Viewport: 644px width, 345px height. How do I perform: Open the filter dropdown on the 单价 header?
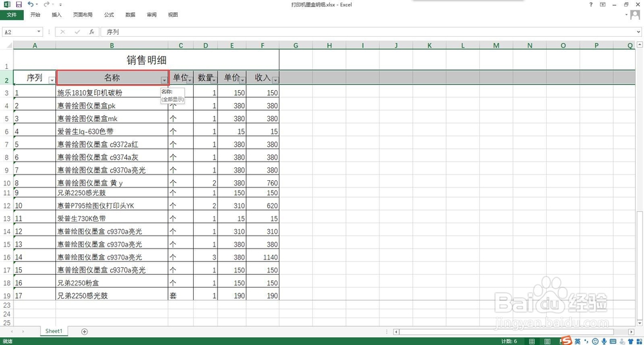click(242, 80)
